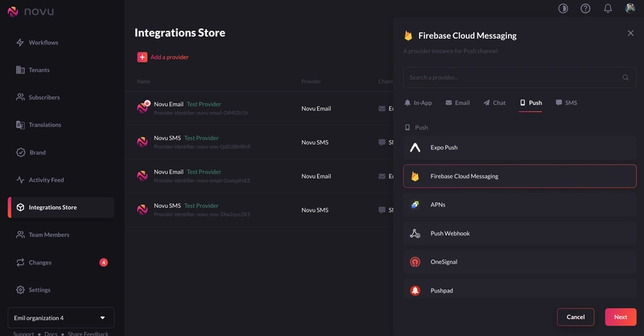Click the red plus Add provider icon
Image resolution: width=644 pixels, height=336 pixels.
[142, 57]
